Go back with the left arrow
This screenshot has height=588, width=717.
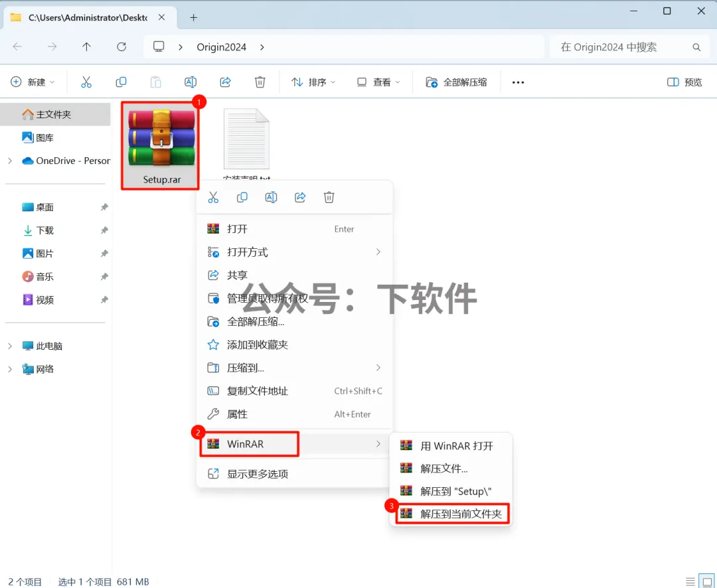coord(17,46)
